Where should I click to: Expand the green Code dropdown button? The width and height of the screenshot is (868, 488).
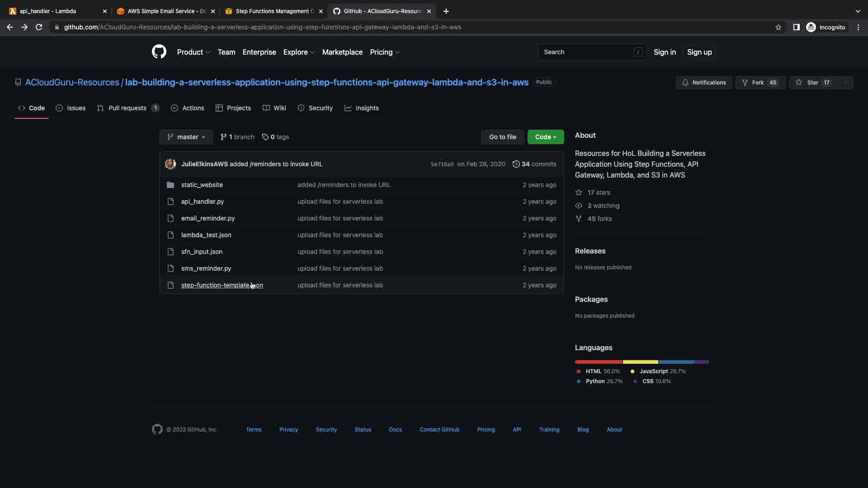click(545, 137)
